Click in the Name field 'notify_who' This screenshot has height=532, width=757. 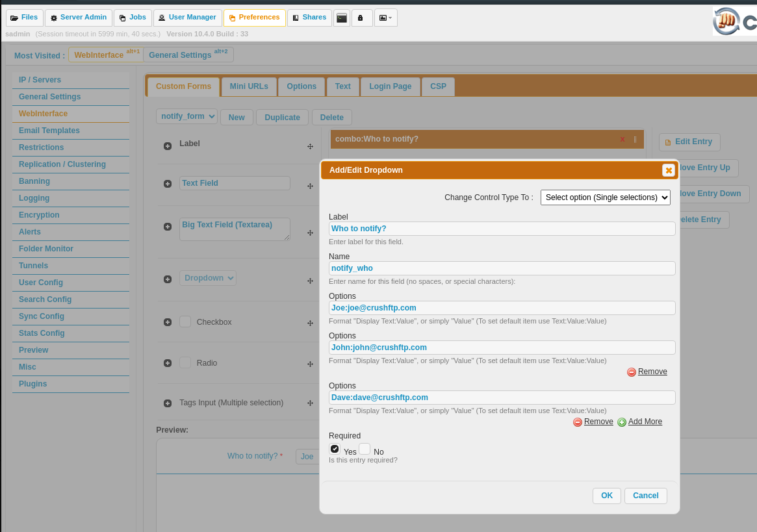[502, 268]
